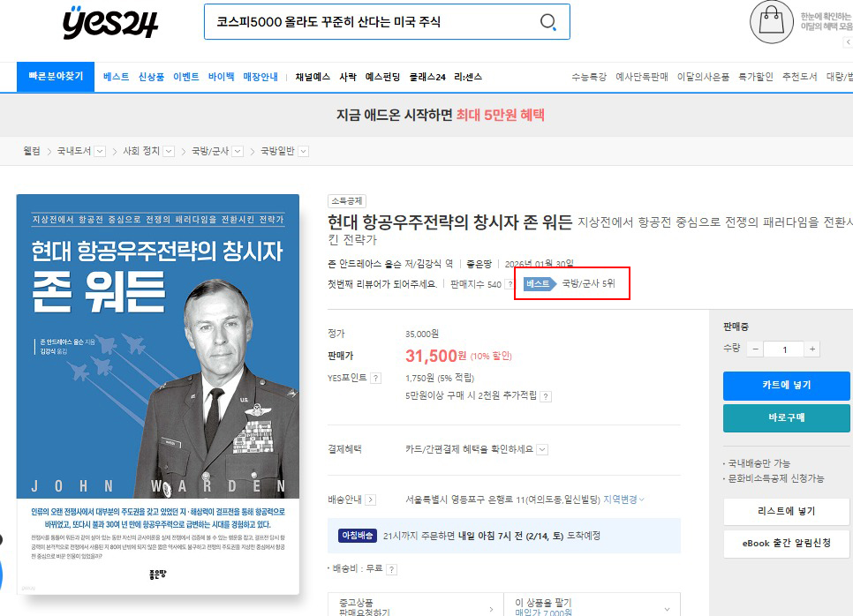Decrease quantity with the minus button
853x616 pixels.
click(755, 349)
